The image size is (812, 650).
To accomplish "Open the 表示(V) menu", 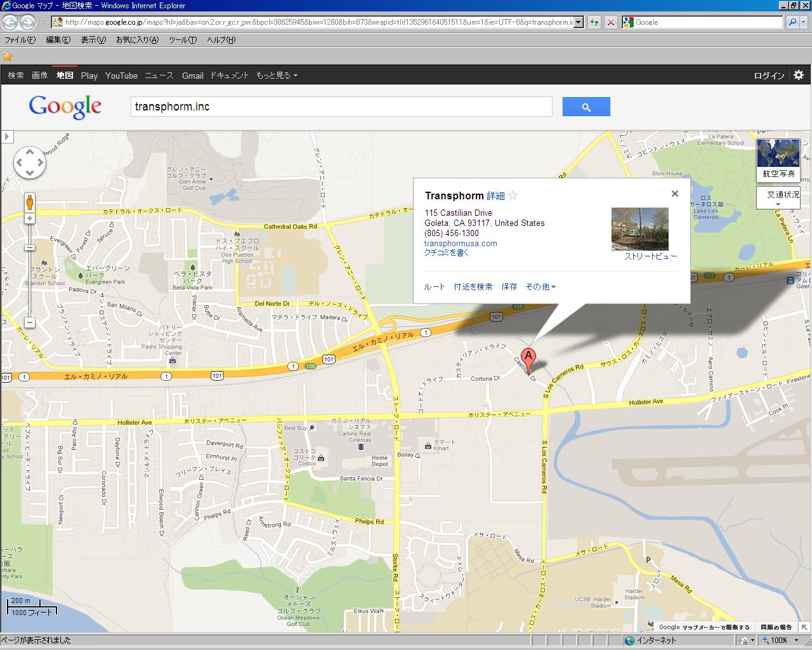I will [x=93, y=40].
